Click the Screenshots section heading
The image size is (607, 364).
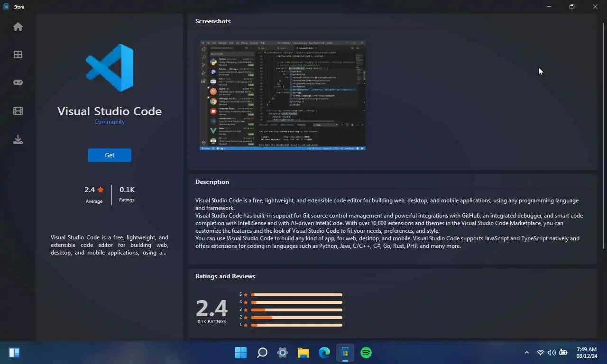click(213, 21)
